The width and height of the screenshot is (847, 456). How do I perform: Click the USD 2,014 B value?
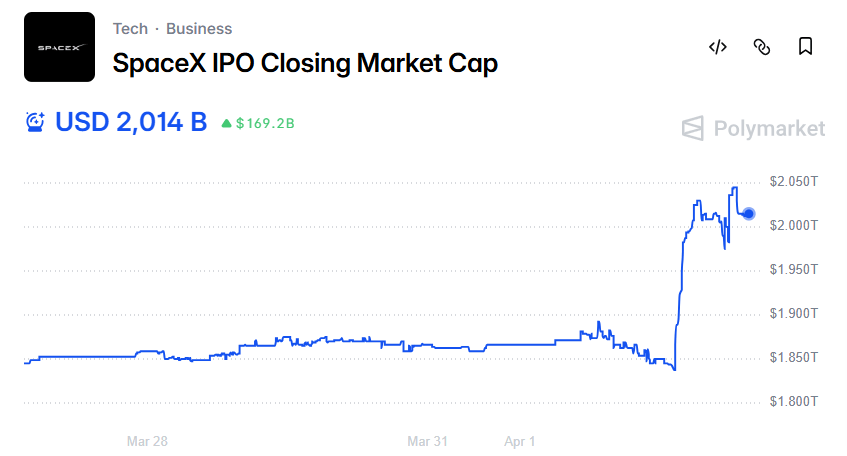pyautogui.click(x=131, y=123)
